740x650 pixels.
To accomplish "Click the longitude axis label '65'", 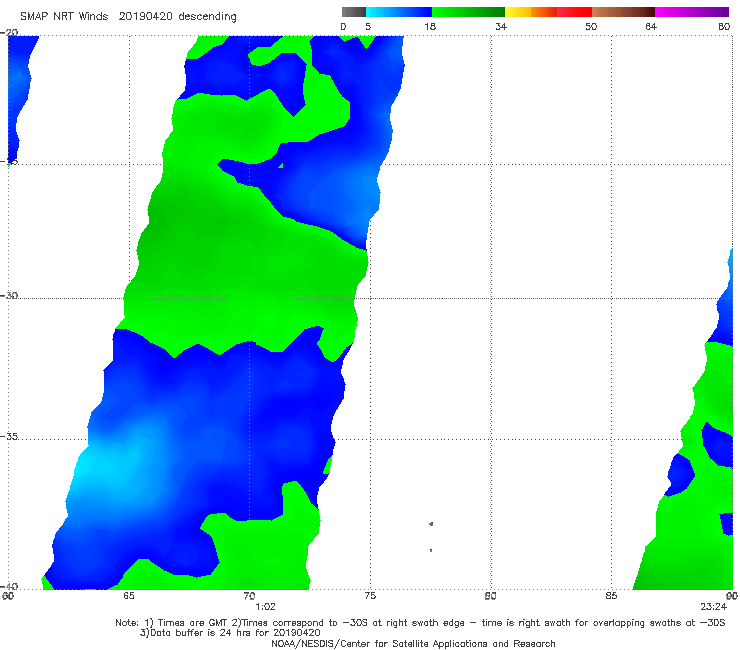I will click(x=129, y=596).
